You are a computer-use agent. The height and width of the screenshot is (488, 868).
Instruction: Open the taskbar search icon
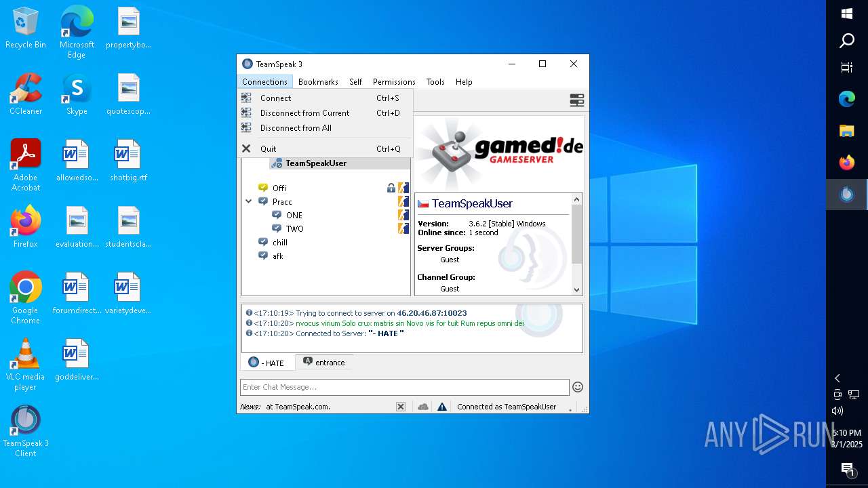pyautogui.click(x=847, y=41)
